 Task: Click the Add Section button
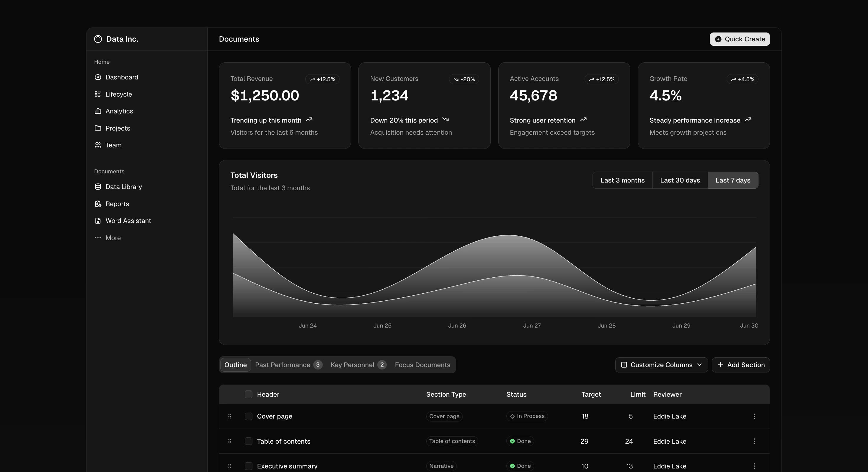pyautogui.click(x=741, y=365)
